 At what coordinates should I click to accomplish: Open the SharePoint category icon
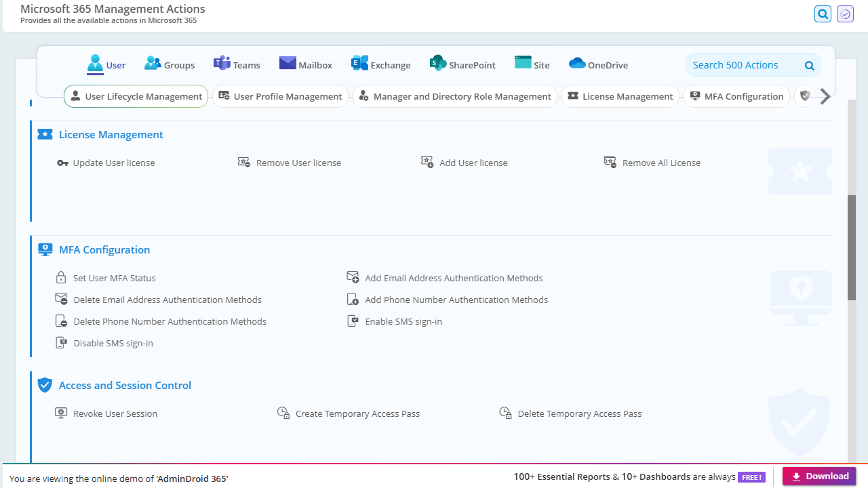[x=437, y=63]
